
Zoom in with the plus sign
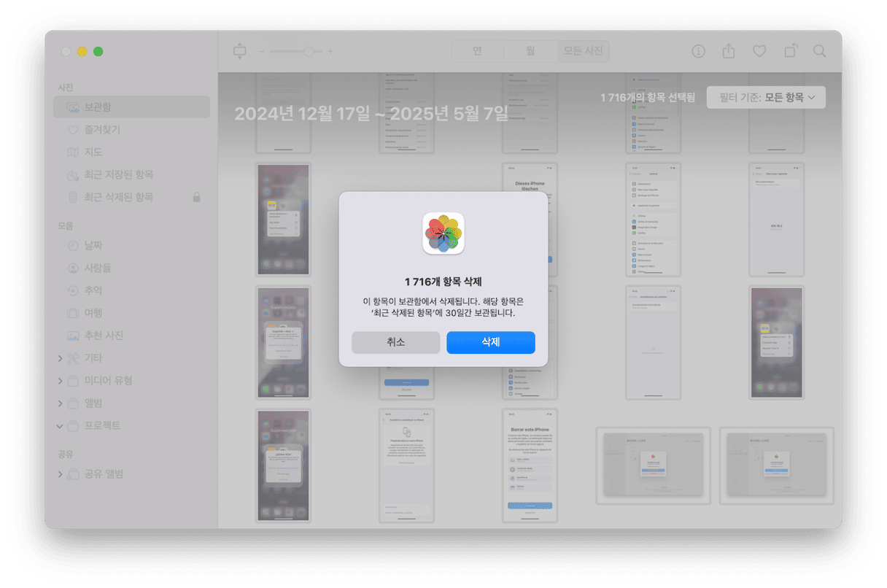pos(330,51)
